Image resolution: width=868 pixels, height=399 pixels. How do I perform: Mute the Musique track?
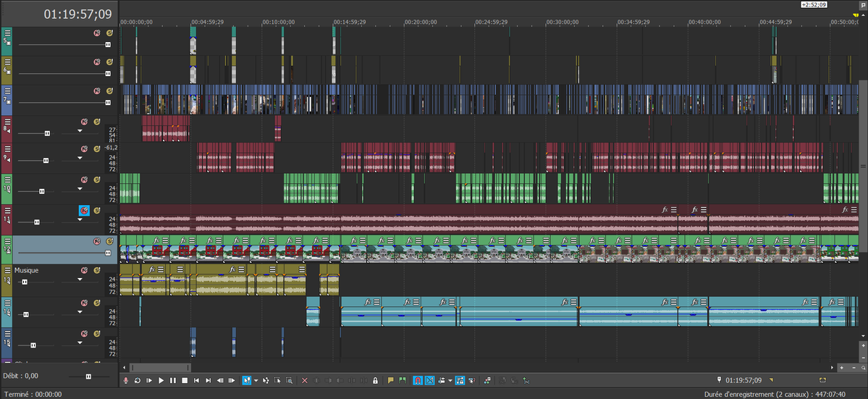tap(85, 270)
